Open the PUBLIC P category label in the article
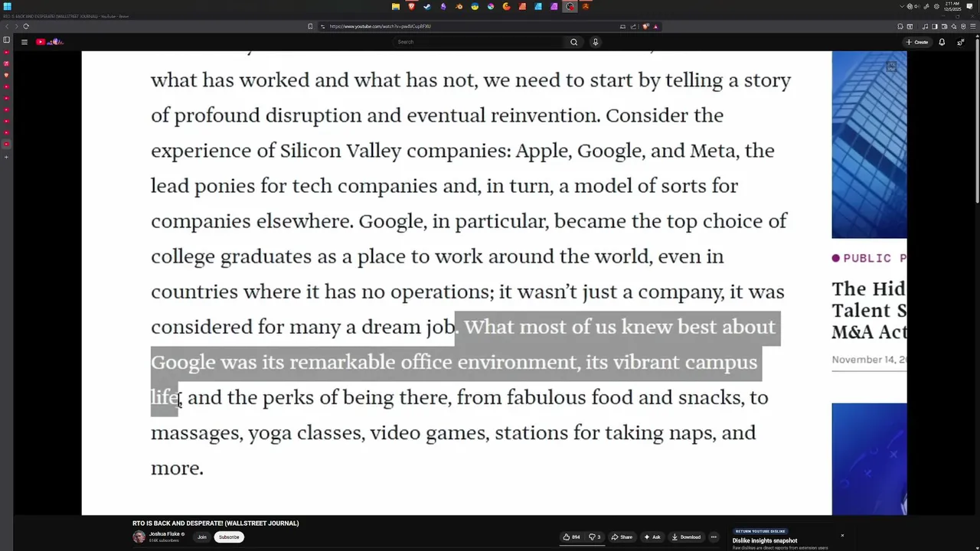This screenshot has height=551, width=980. [x=870, y=258]
